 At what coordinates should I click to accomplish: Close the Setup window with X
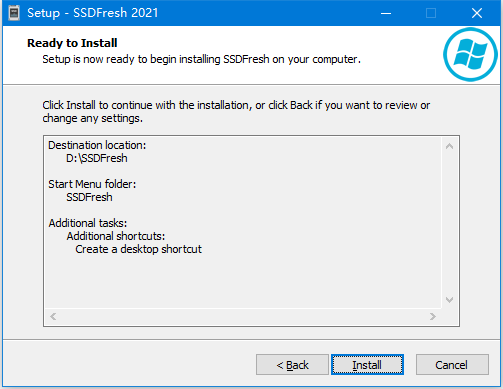point(477,13)
